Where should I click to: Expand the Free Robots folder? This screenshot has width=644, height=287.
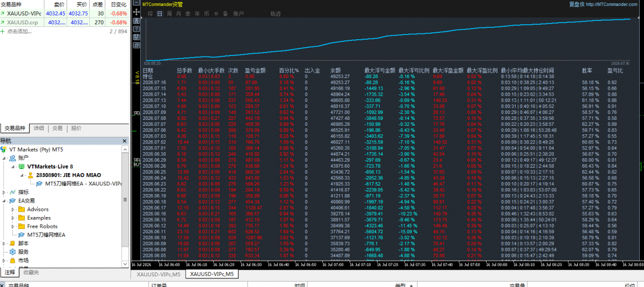(x=12, y=226)
